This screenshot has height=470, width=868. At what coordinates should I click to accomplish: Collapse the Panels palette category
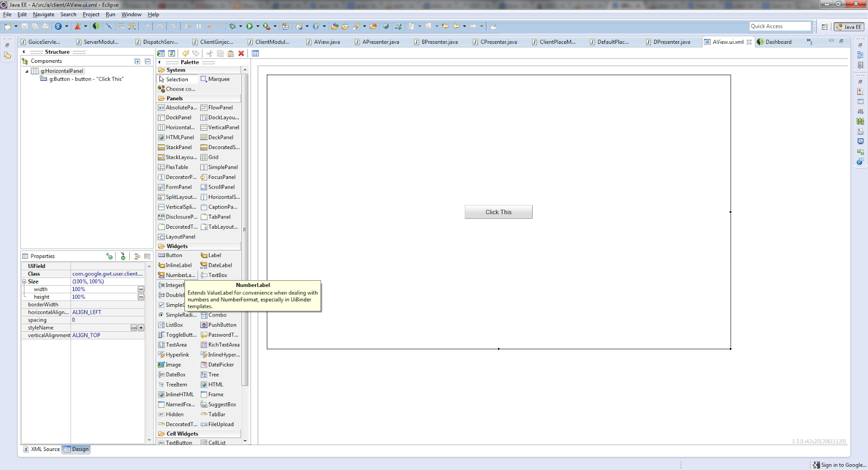pos(199,99)
